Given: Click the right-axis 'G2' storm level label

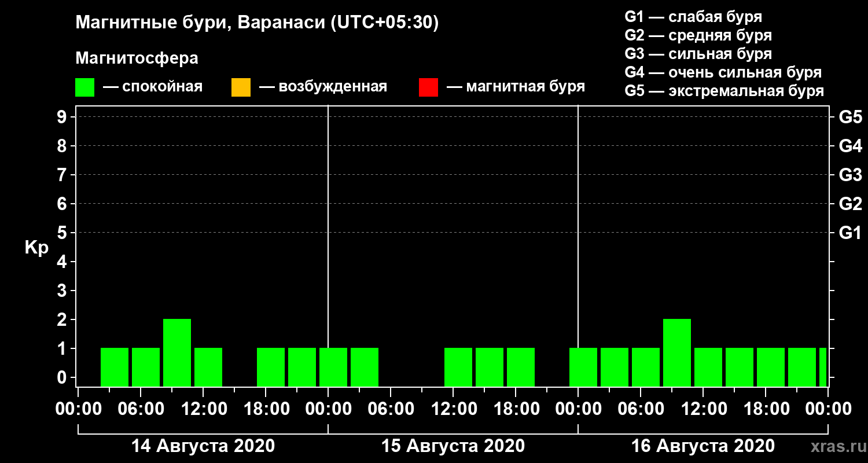Looking at the screenshot, I should tap(850, 204).
